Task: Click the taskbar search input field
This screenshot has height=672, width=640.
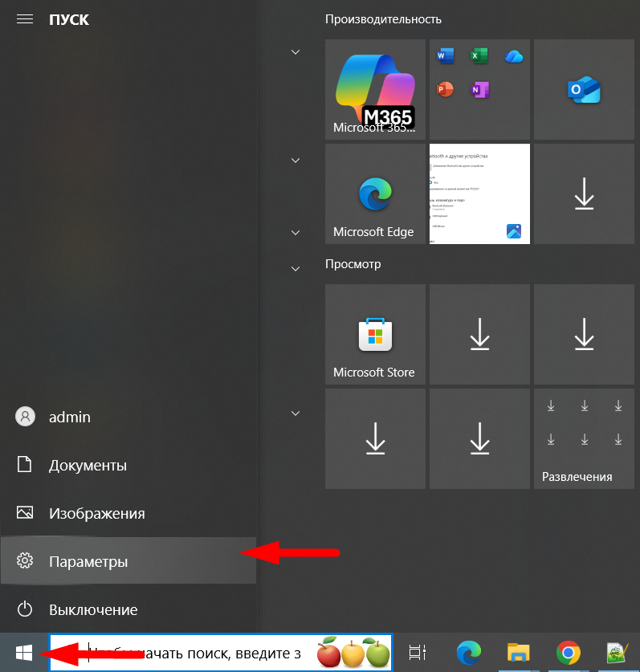Action: [201, 653]
